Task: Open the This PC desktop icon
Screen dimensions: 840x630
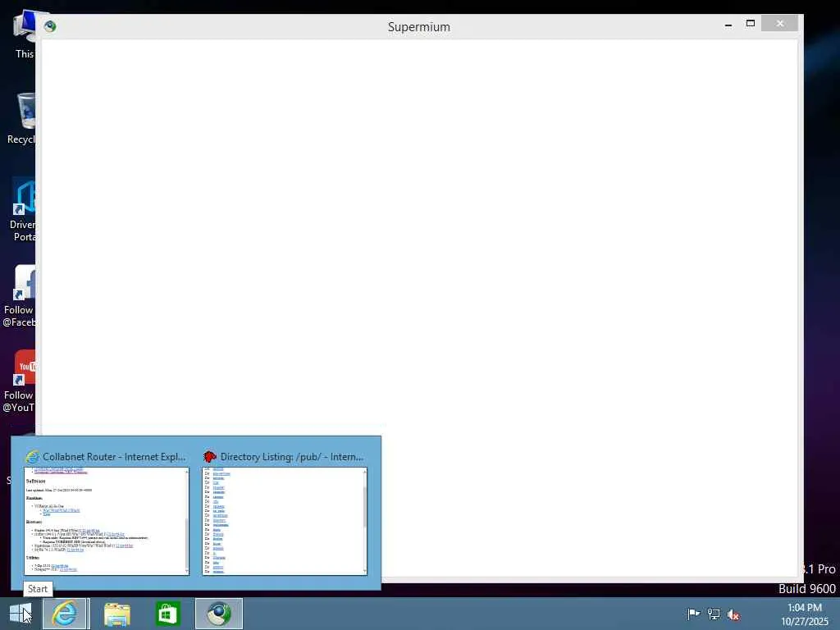Action: (x=24, y=34)
